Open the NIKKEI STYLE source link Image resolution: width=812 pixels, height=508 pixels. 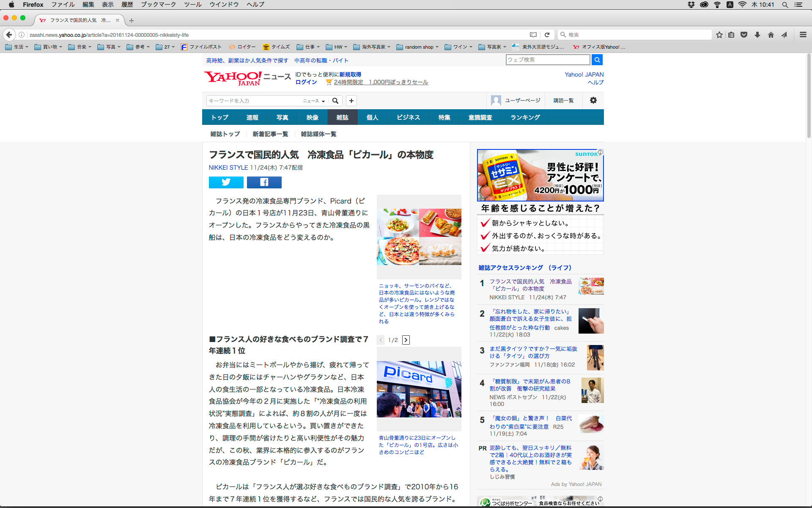click(228, 168)
